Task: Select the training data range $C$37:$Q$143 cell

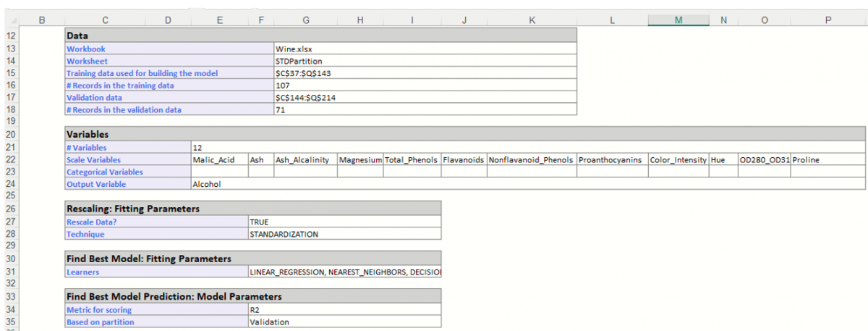Action: point(425,73)
